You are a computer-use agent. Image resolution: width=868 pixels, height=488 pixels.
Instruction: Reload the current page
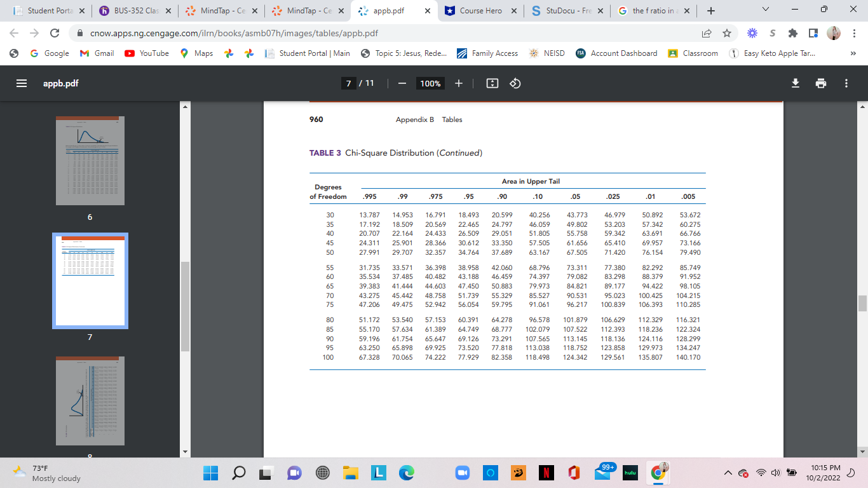click(x=55, y=33)
